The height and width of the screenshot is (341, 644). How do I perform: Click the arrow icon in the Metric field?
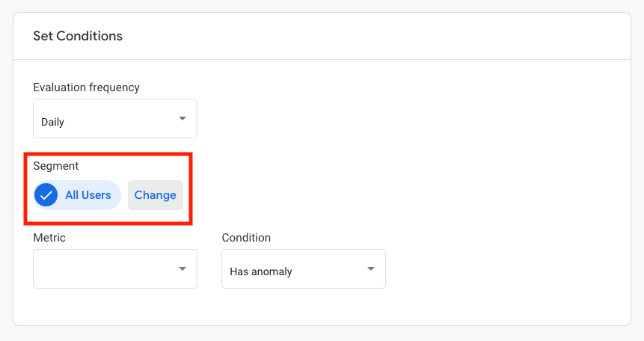[x=183, y=269]
